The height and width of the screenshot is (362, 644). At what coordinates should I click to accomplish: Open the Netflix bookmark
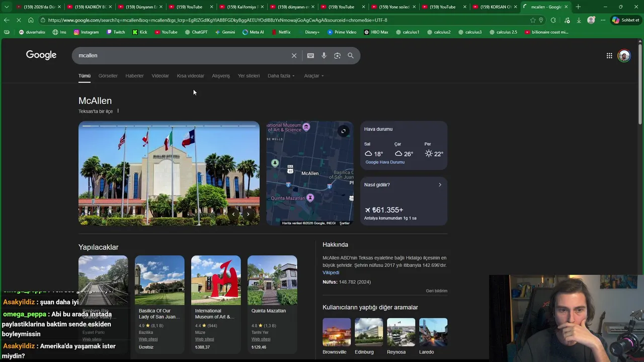[x=281, y=32]
